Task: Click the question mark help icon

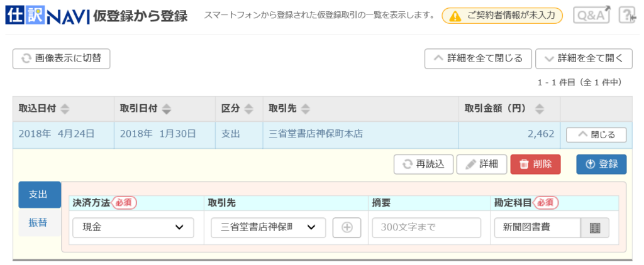Action: pyautogui.click(x=628, y=15)
